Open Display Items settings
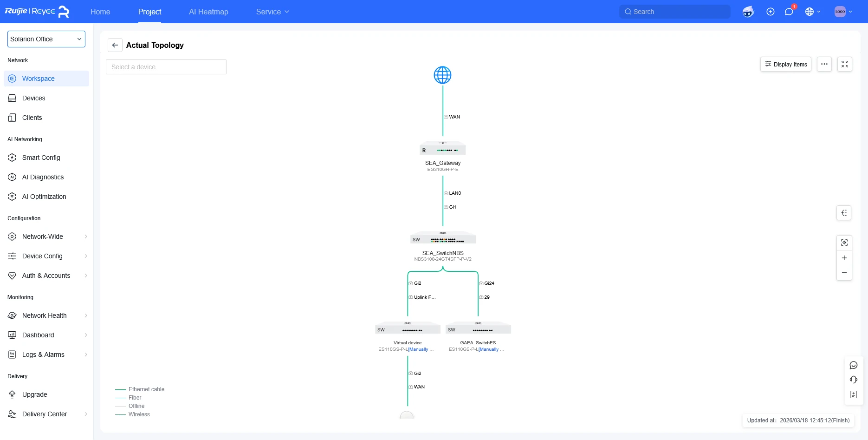Image resolution: width=868 pixels, height=440 pixels. click(786, 64)
